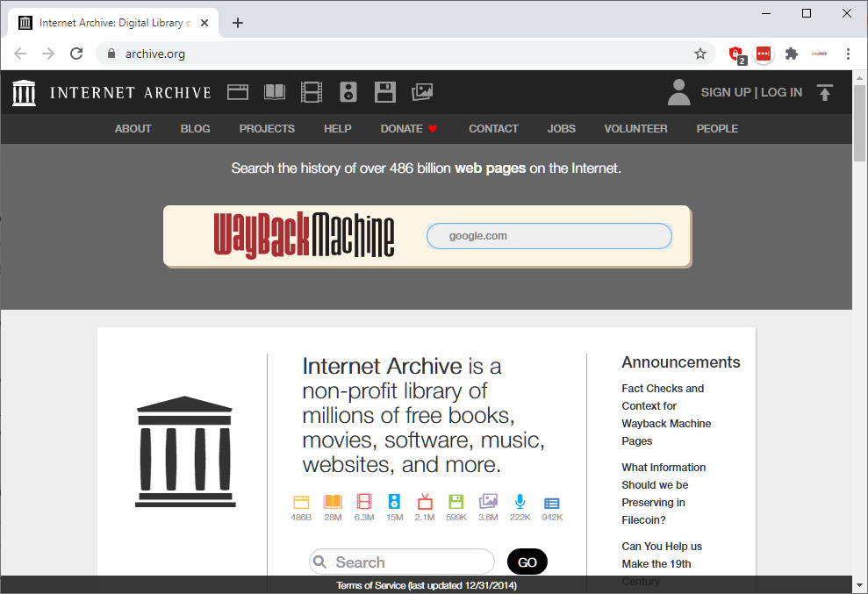
Task: Open the Software floppy disk icon in header
Action: 384,92
